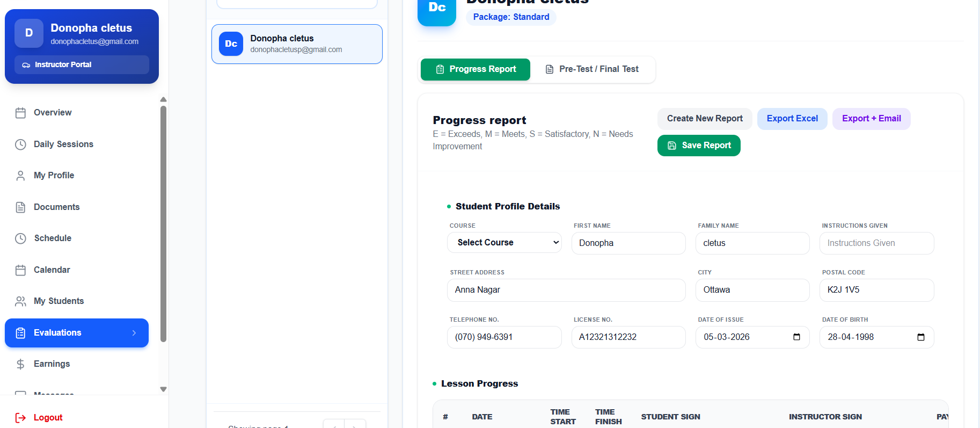Switch to the Pre-Test / Final Test tab
980x428 pixels.
click(x=592, y=69)
